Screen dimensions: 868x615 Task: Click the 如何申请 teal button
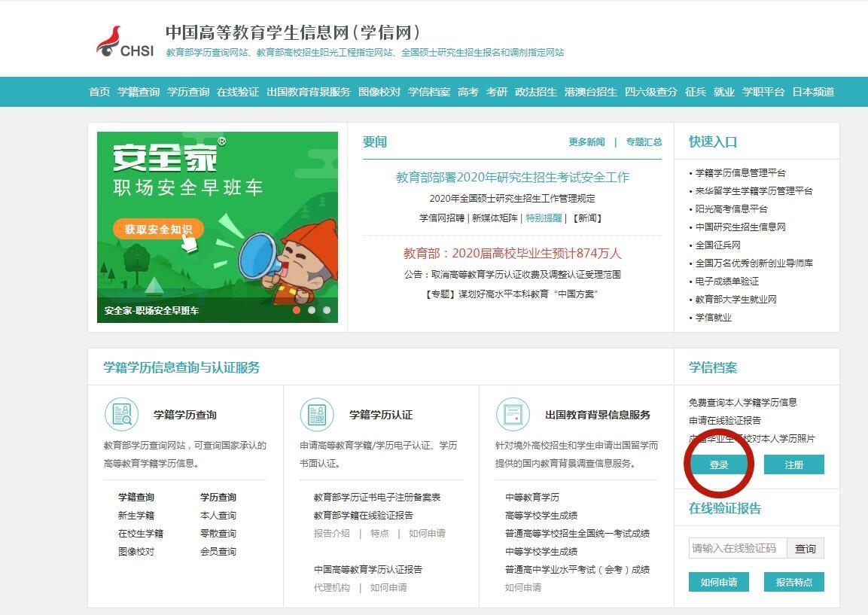tap(718, 582)
